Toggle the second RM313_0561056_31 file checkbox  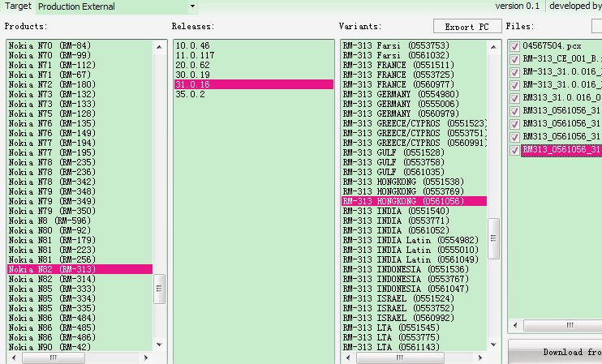pos(514,124)
